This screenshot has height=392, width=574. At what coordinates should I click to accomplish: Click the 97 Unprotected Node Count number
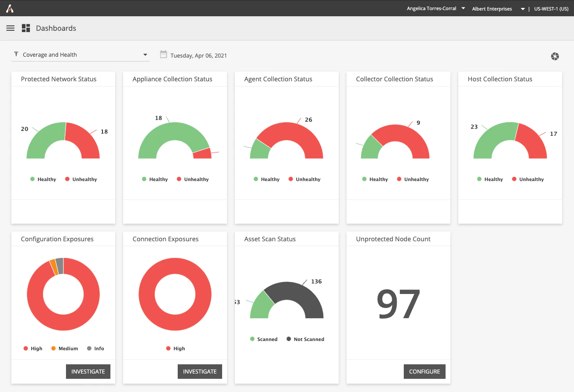pyautogui.click(x=399, y=304)
